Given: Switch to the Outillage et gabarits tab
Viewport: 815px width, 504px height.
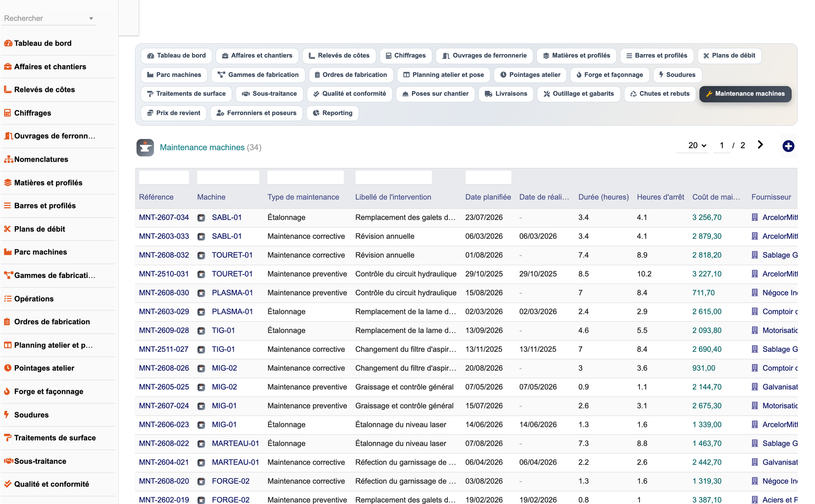Looking at the screenshot, I should click(579, 94).
